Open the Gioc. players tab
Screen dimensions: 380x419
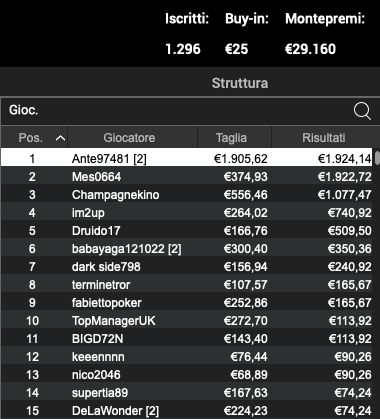click(x=24, y=110)
